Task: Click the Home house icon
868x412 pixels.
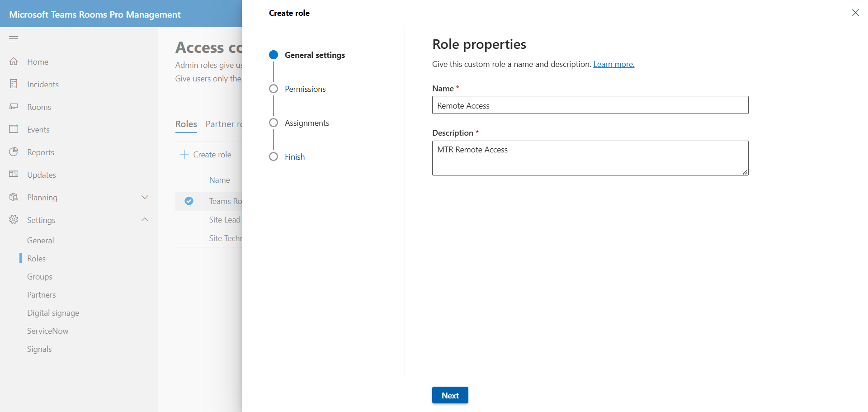Action: [14, 62]
